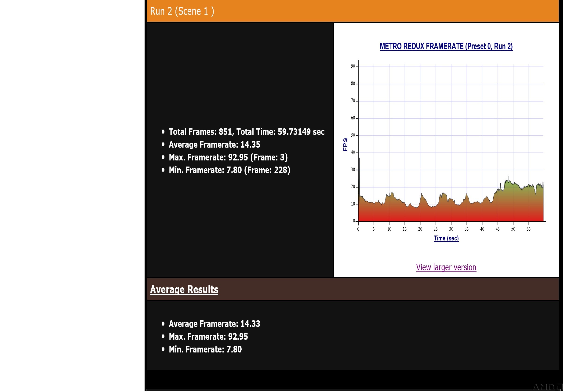Click the 'METRO REDUX FRAMERATE (Preset 0, Run 2)' chart title

(447, 46)
